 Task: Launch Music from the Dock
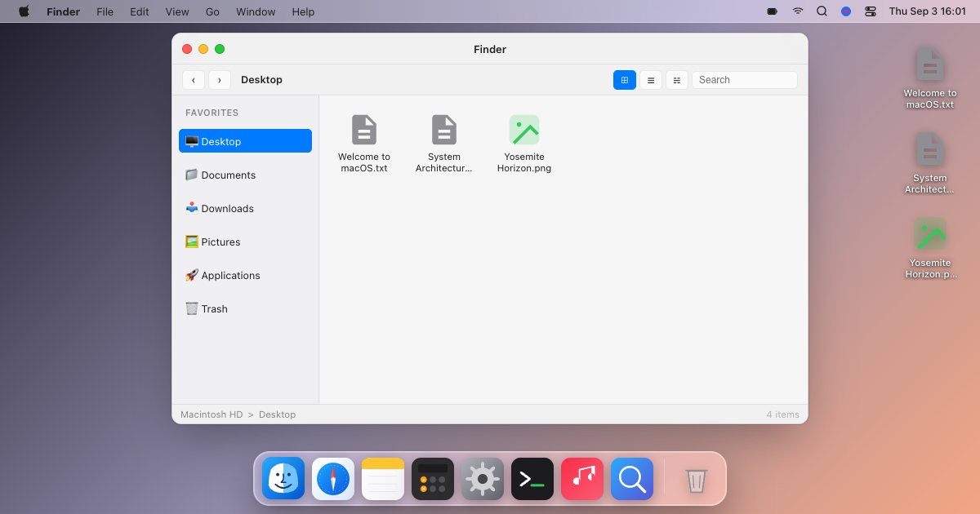click(x=582, y=479)
